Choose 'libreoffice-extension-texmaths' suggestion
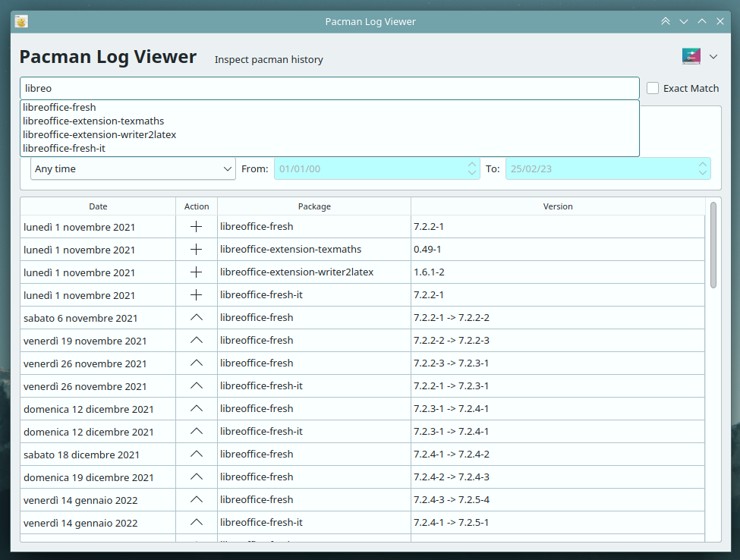 pos(329,121)
